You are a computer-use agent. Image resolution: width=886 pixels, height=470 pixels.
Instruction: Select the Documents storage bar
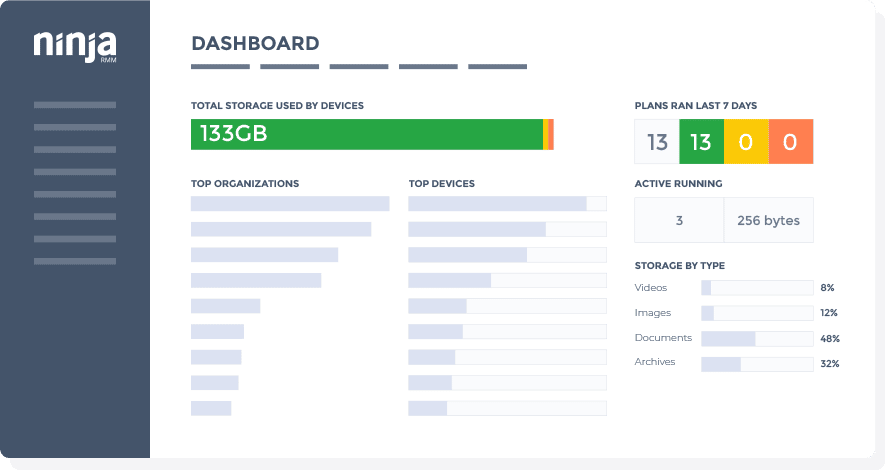point(756,339)
